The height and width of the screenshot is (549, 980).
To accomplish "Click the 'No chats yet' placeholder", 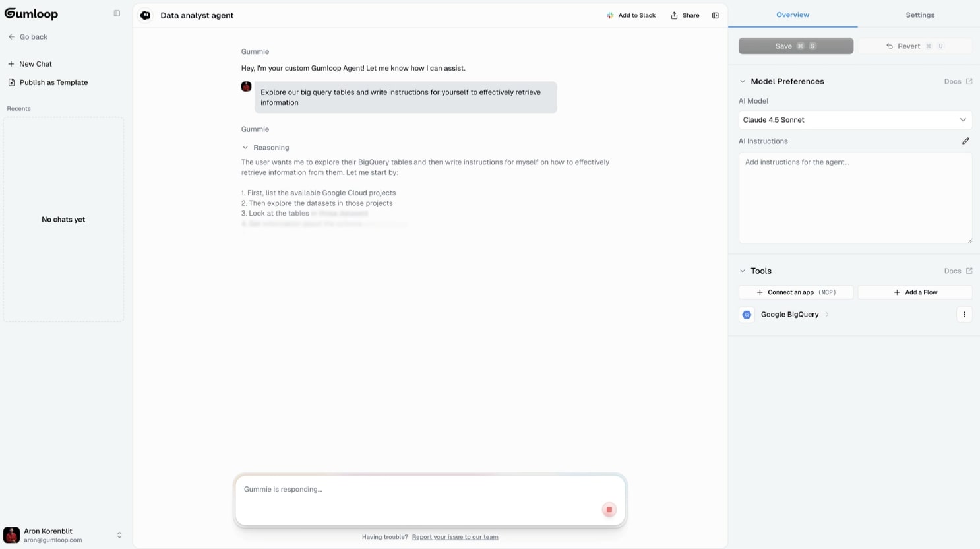I will click(x=63, y=220).
